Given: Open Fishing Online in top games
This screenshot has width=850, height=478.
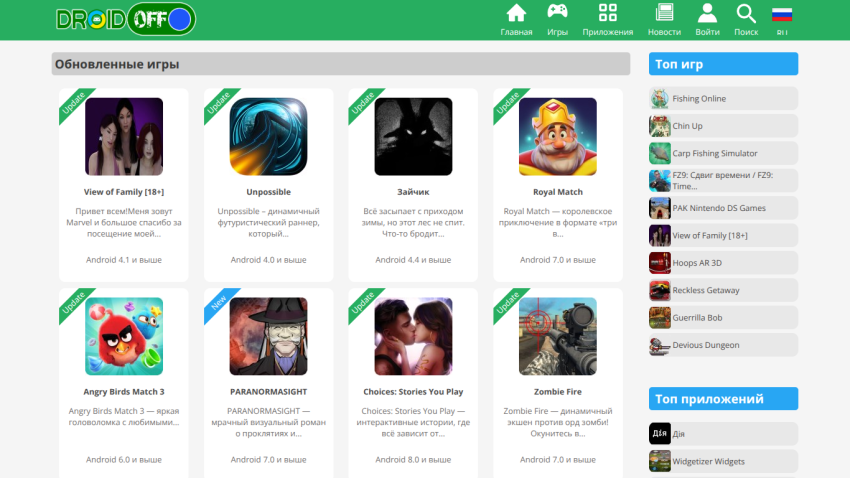Looking at the screenshot, I should click(x=723, y=99).
